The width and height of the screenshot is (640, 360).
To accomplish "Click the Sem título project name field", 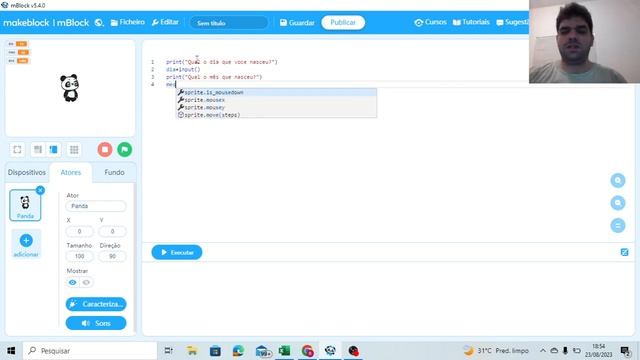I will tap(229, 23).
